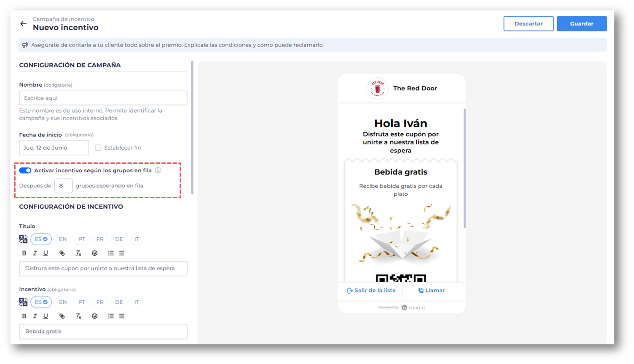Apply italic in the Incentivo toolbar
The height and width of the screenshot is (364, 634).
pos(35,316)
